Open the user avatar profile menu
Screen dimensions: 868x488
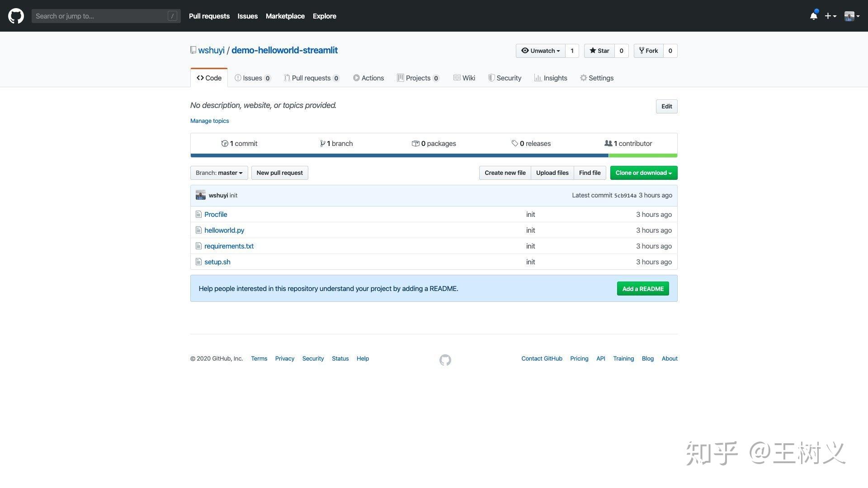(x=851, y=16)
